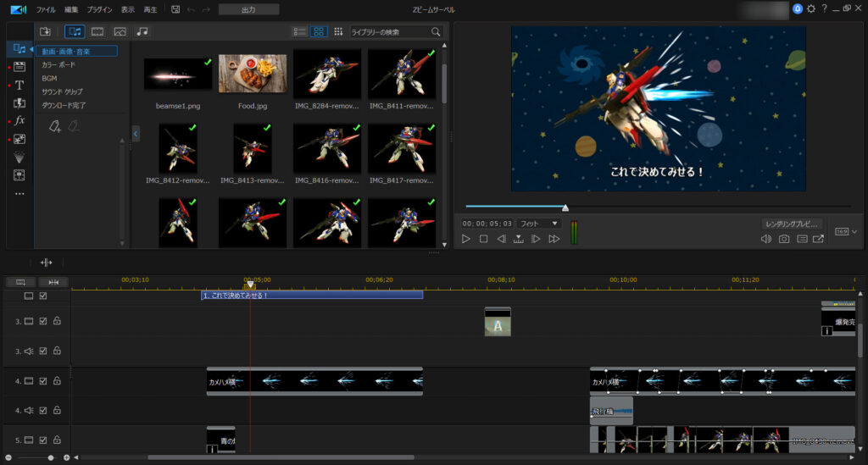Open the 表示 menu
868x465 pixels.
(128, 10)
